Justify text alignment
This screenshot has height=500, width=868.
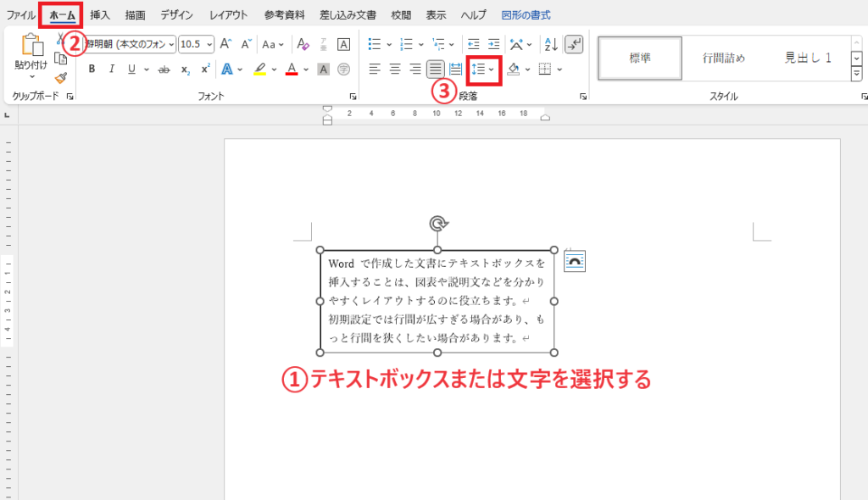pos(436,69)
